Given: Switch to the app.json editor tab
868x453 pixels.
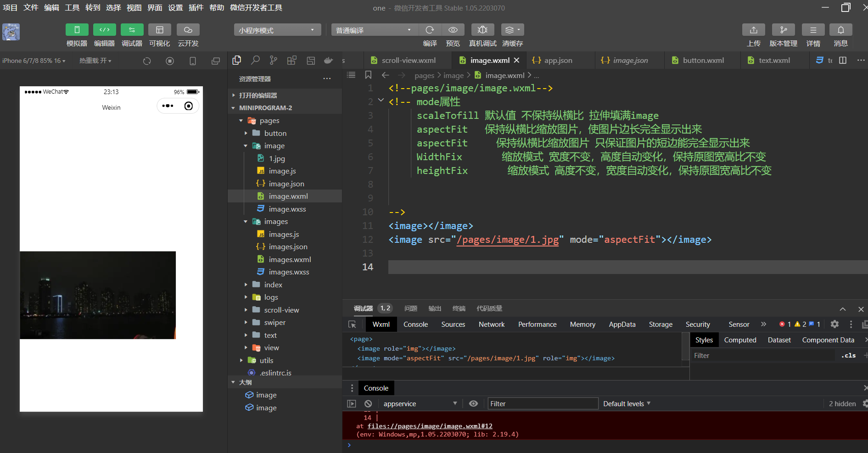Looking at the screenshot, I should tap(558, 61).
